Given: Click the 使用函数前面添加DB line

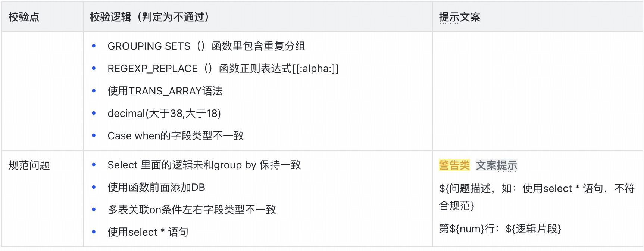Looking at the screenshot, I should tap(156, 188).
